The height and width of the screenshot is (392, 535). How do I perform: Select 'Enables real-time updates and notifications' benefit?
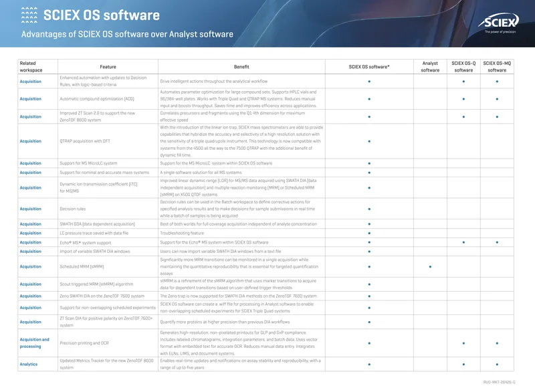click(241, 364)
